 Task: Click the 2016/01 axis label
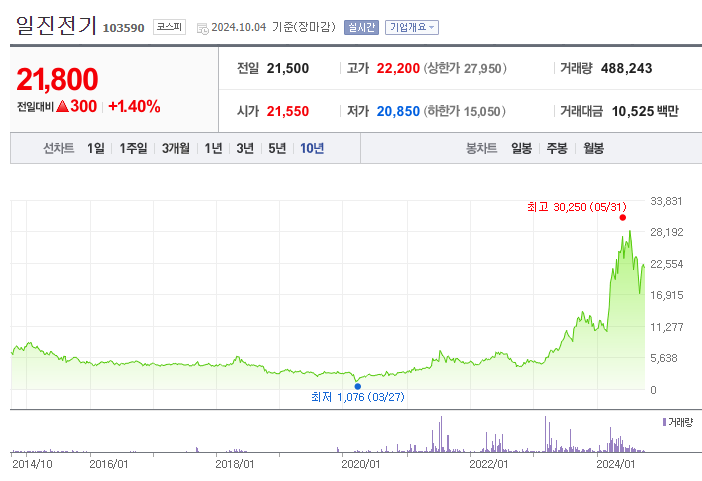click(x=109, y=464)
